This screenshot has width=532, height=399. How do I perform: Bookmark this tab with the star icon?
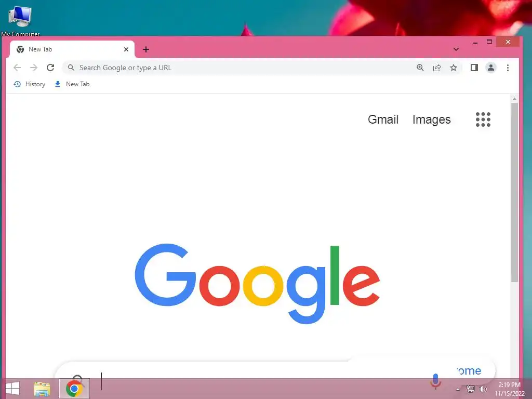tap(453, 68)
